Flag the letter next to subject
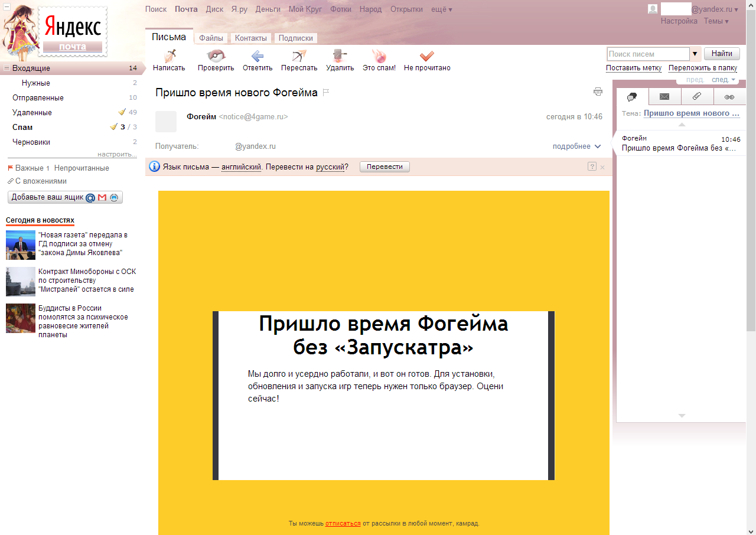Image resolution: width=756 pixels, height=535 pixels. [325, 93]
